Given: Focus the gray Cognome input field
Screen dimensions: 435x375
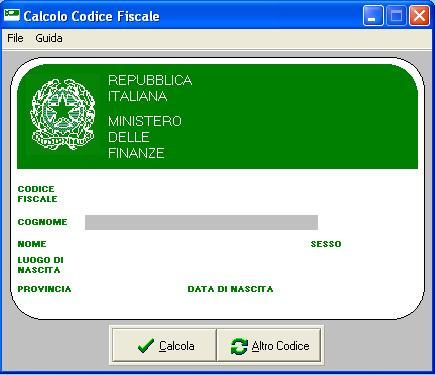Looking at the screenshot, I should coord(201,222).
